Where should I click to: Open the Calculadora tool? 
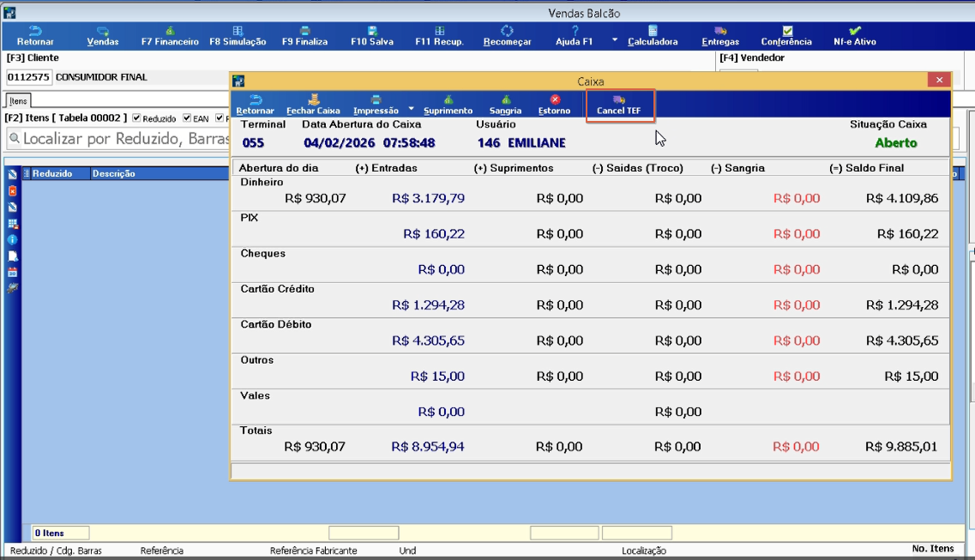653,35
